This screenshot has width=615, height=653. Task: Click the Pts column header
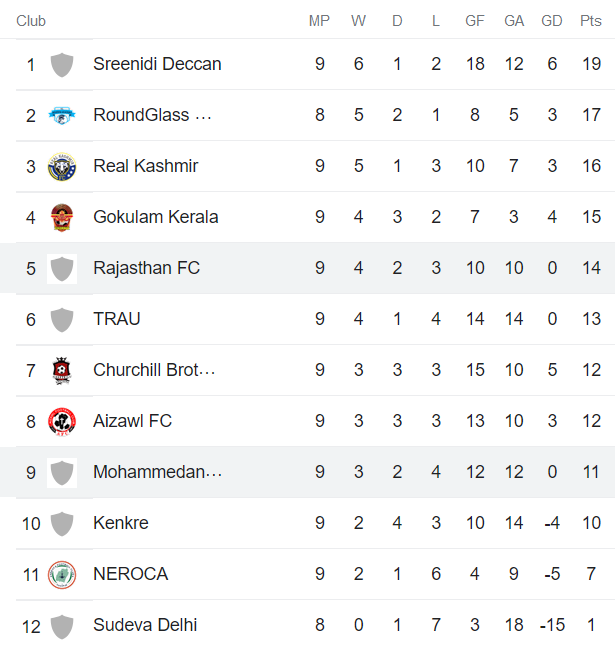click(590, 21)
